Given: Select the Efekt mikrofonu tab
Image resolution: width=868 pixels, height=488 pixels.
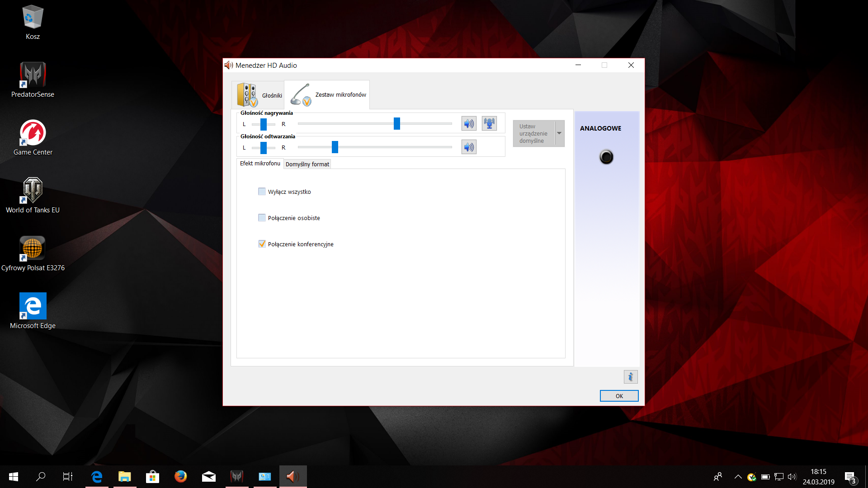Looking at the screenshot, I should 260,164.
